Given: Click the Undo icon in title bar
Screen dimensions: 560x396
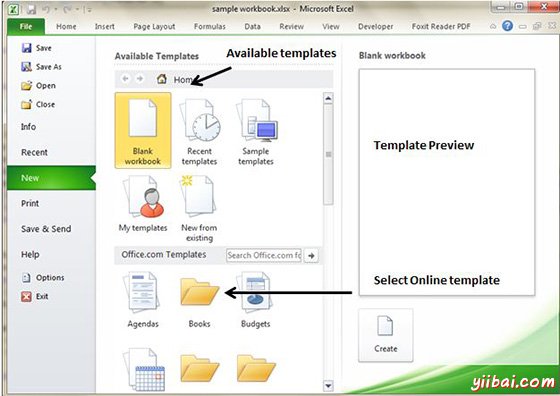Looking at the screenshot, I should click(46, 9).
